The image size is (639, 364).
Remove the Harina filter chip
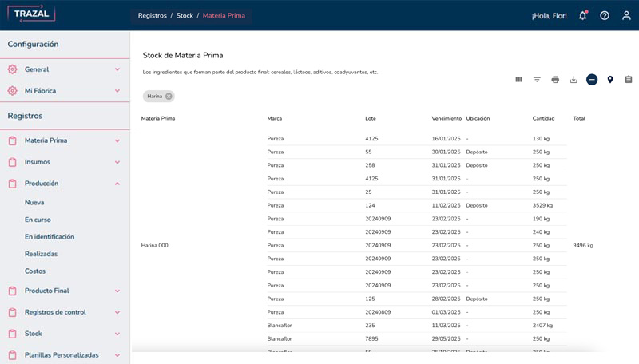point(169,97)
